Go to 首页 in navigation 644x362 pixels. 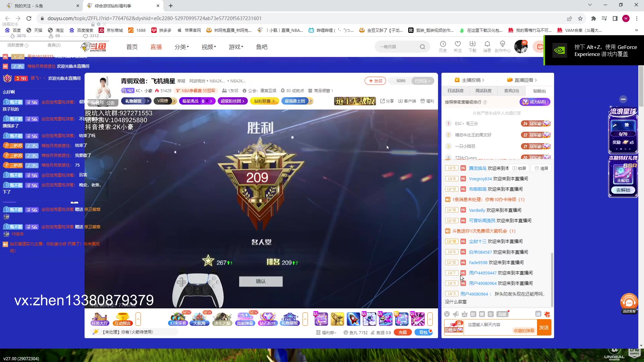[132, 47]
